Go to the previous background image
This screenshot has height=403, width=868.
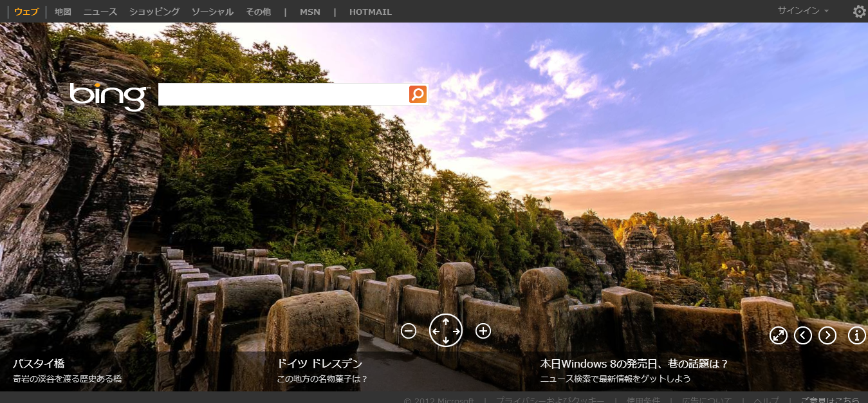point(803,335)
